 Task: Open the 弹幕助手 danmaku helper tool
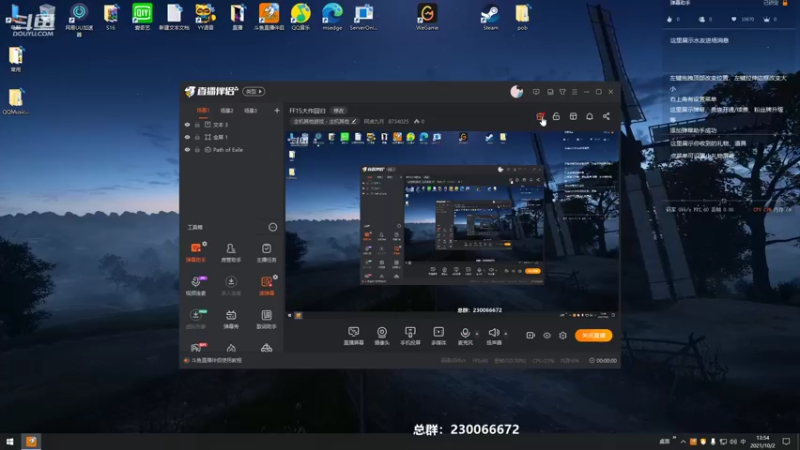(x=195, y=252)
